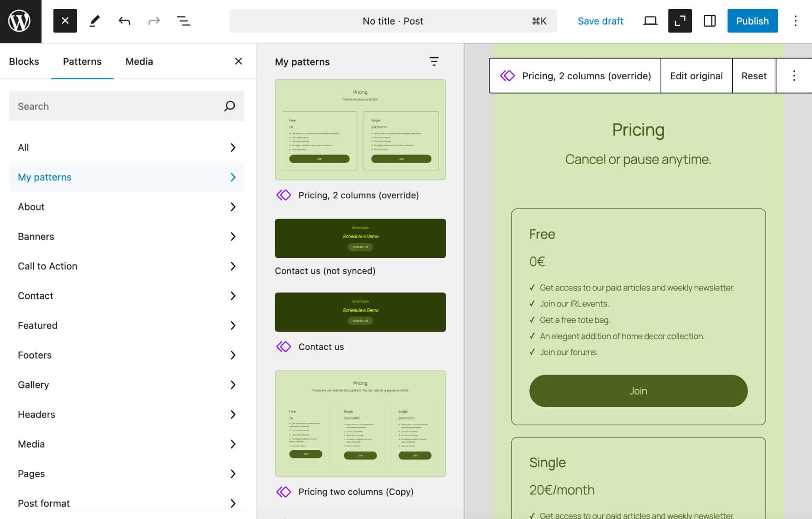
Task: Toggle the Settings sidebar panel icon
Action: (709, 21)
